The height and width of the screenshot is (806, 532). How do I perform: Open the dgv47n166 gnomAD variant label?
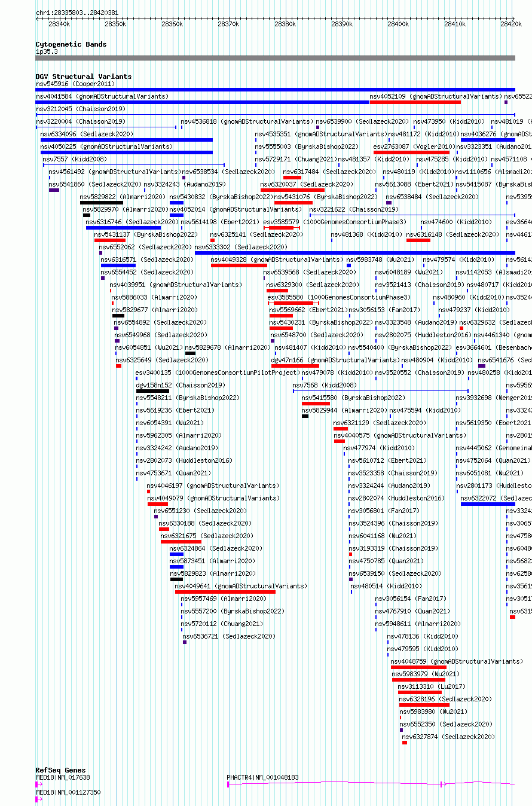click(x=335, y=360)
